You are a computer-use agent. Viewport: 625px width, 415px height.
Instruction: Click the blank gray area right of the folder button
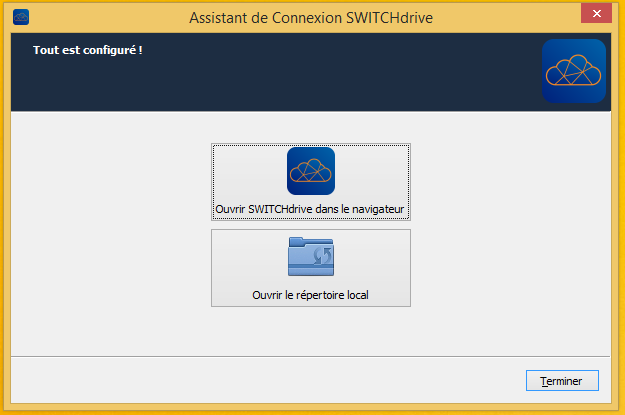click(510, 268)
